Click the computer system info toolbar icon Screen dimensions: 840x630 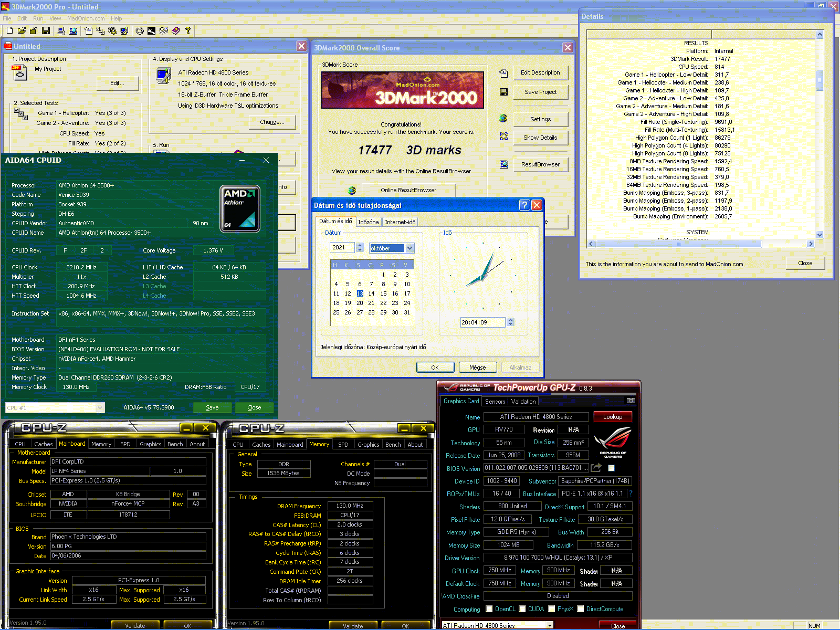[61, 31]
